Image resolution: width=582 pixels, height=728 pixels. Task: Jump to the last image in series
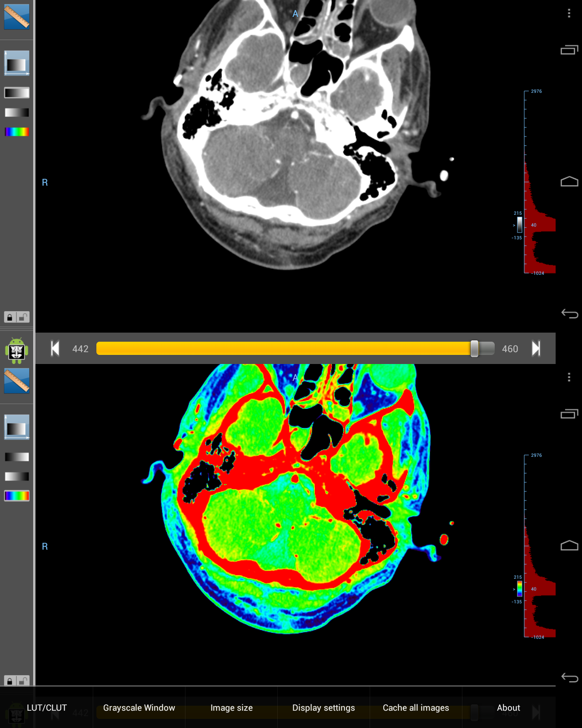pos(536,349)
